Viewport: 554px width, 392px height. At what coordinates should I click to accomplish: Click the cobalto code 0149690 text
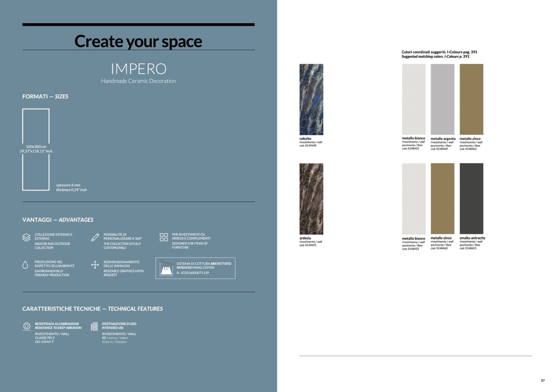coord(308,146)
